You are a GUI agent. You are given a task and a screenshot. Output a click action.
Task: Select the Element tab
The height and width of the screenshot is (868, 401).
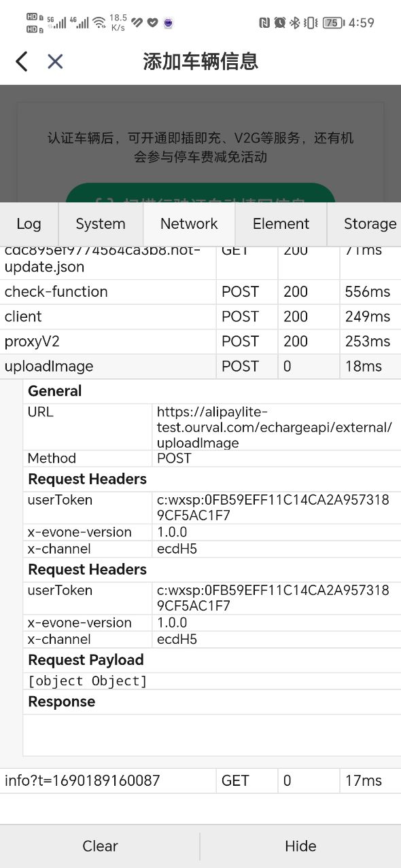[x=281, y=224]
